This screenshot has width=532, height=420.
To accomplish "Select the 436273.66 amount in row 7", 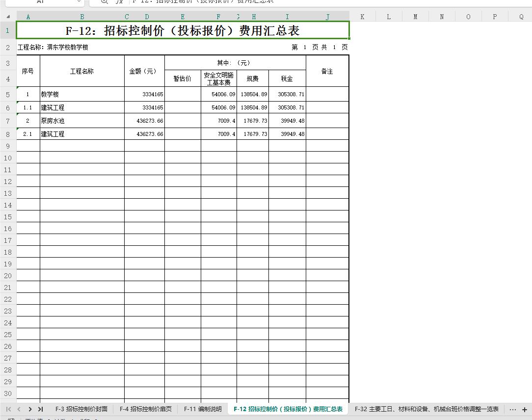I will point(145,120).
